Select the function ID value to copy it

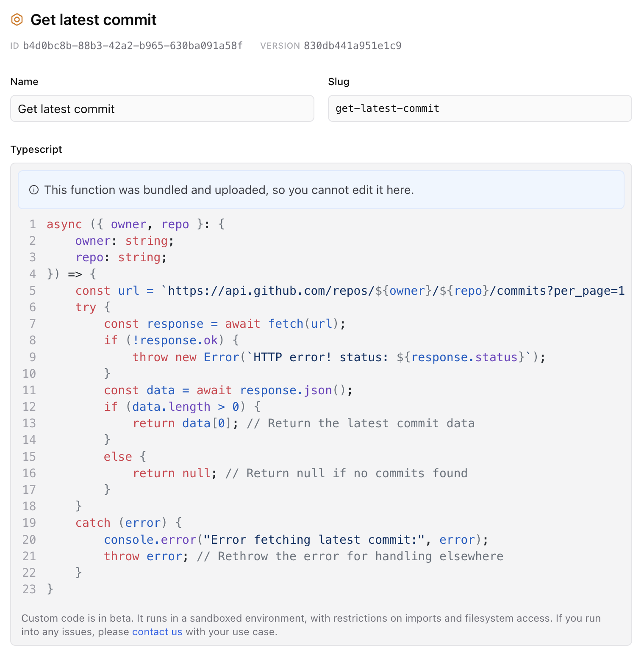coord(133,46)
